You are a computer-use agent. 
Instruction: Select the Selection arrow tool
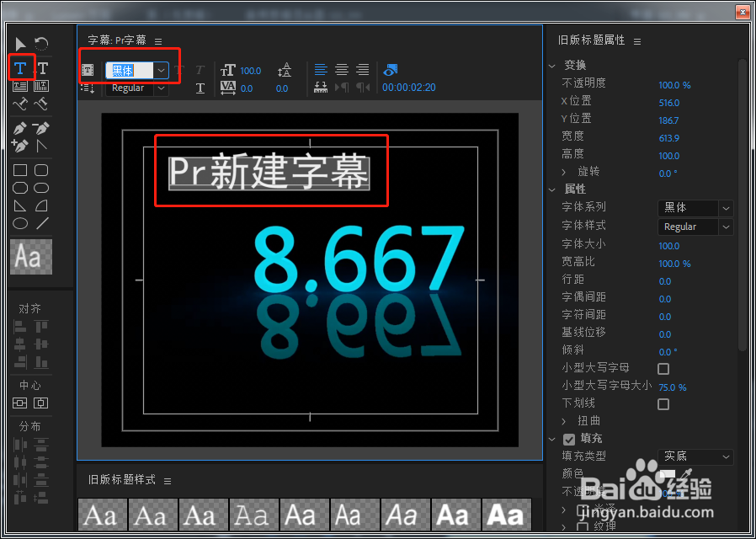point(20,44)
